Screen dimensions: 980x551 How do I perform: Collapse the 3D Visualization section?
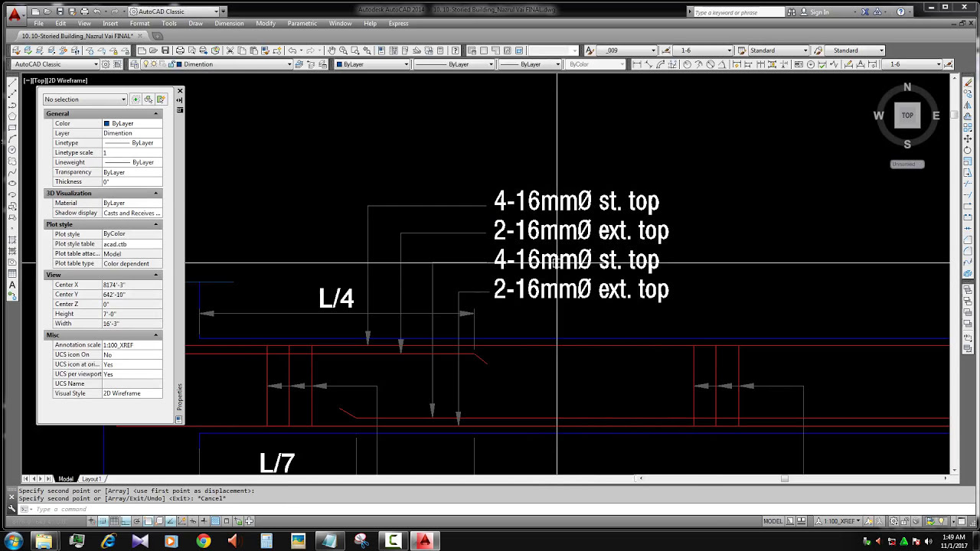[x=156, y=193]
